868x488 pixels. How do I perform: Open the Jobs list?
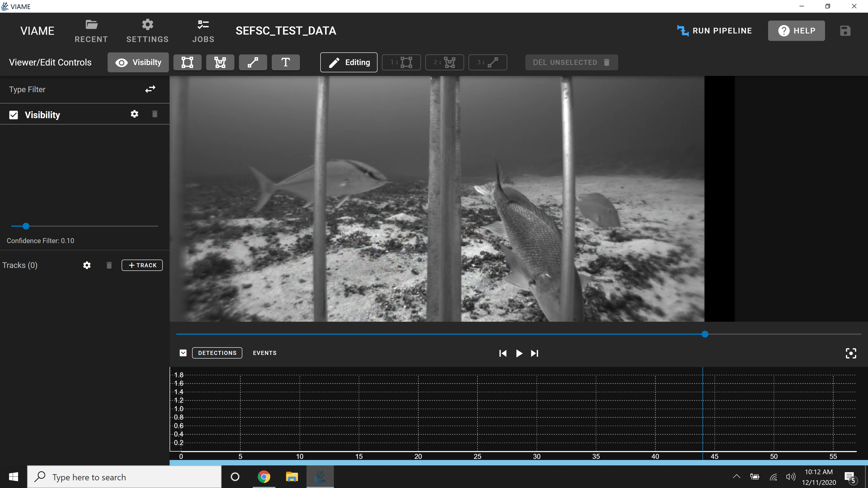click(x=203, y=31)
